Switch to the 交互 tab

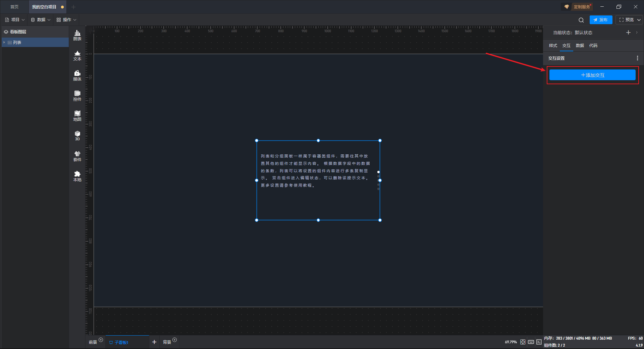[x=567, y=46]
